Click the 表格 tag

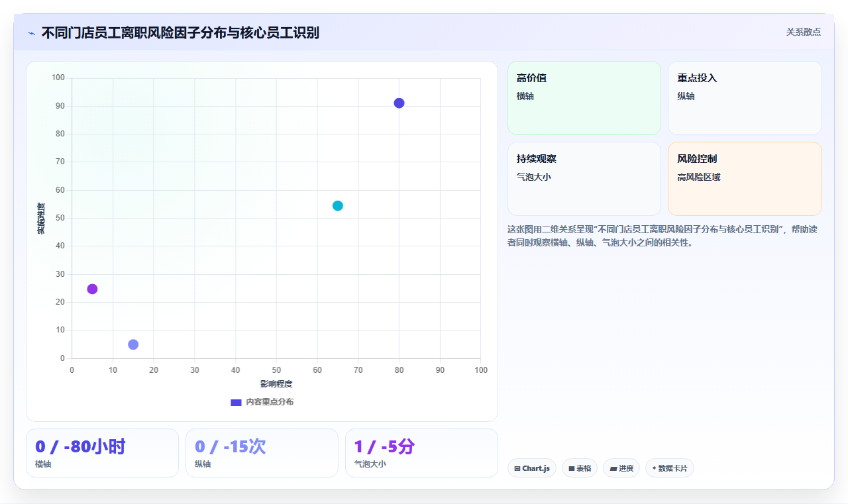point(580,468)
